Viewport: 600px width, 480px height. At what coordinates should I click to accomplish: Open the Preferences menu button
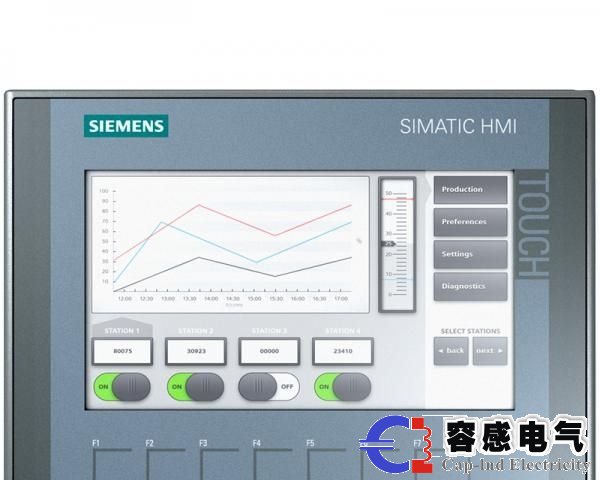pos(470,222)
